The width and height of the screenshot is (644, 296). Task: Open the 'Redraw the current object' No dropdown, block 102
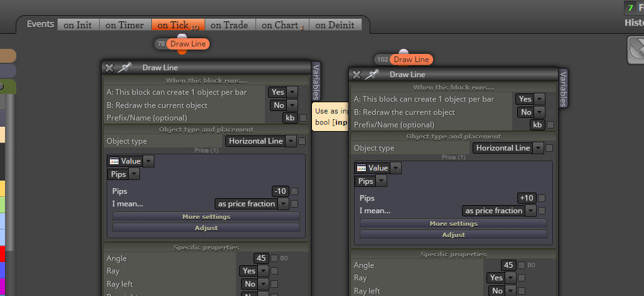(x=531, y=112)
